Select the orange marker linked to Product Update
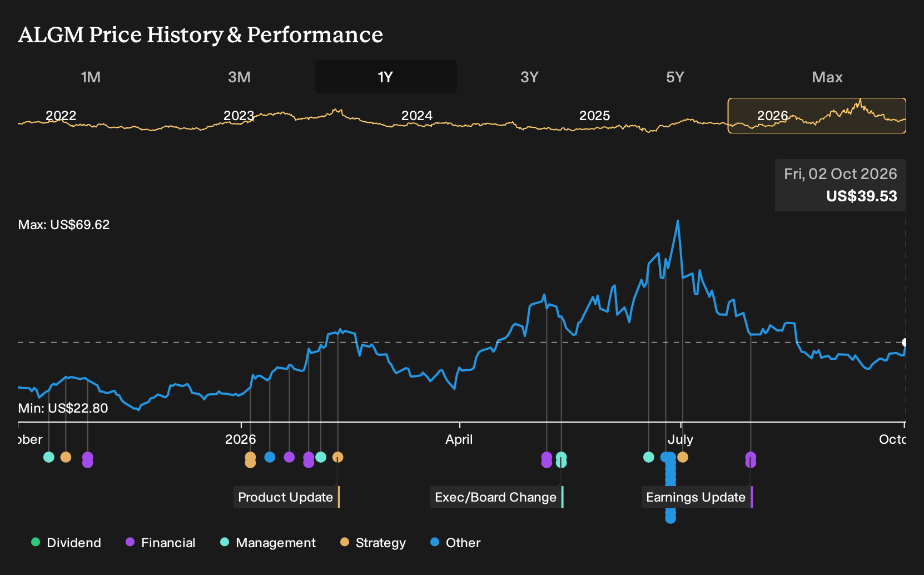Screen dimensions: 924x575 point(337,457)
